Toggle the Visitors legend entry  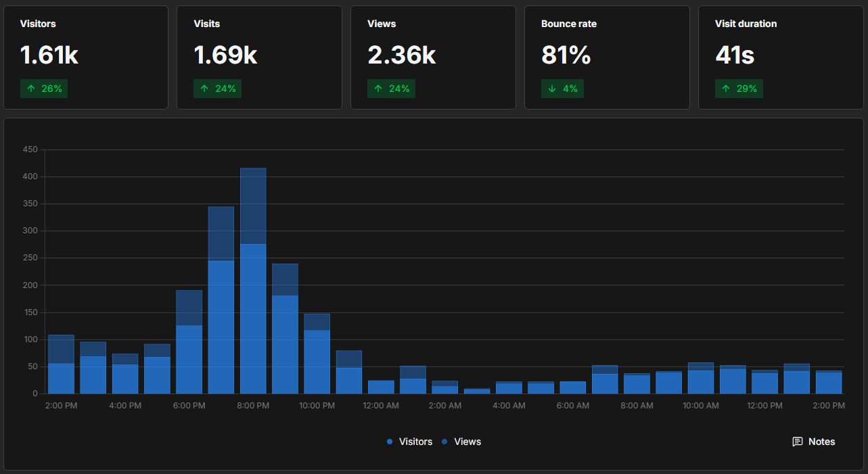point(409,442)
